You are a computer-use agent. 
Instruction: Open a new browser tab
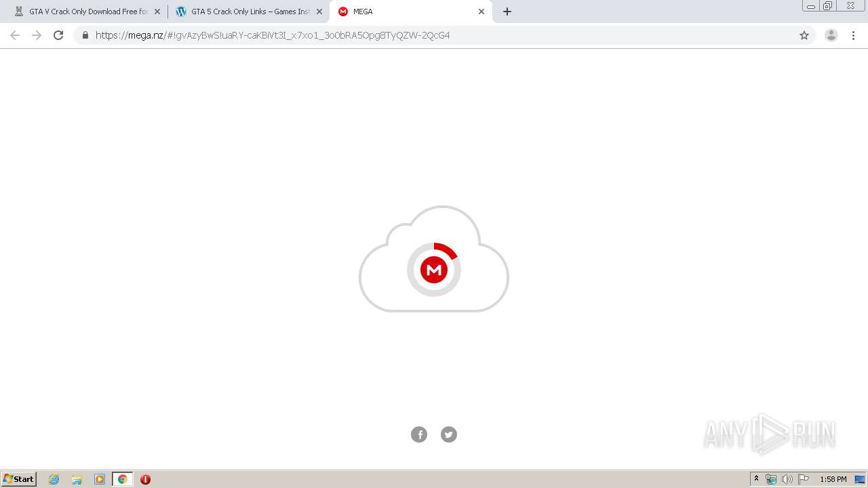click(507, 12)
